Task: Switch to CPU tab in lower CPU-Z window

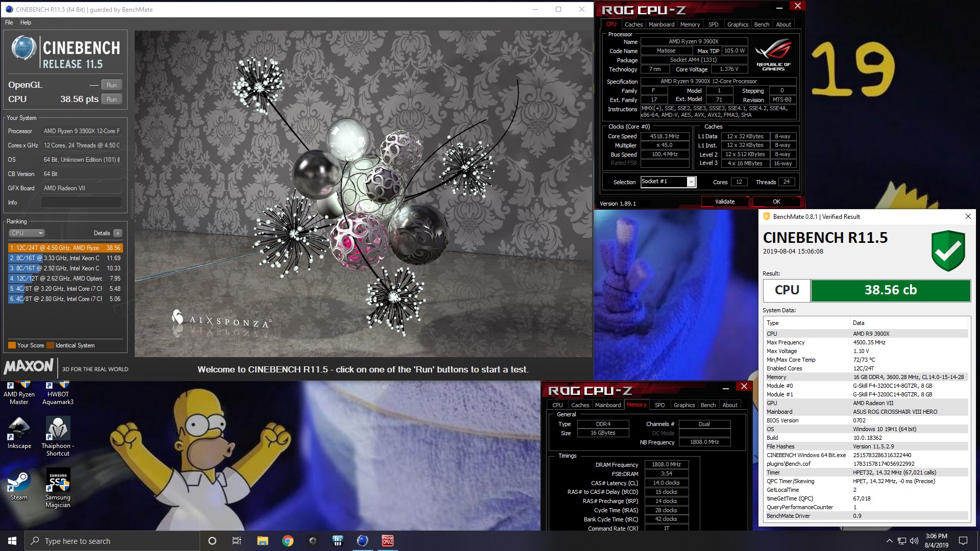Action: tap(557, 405)
